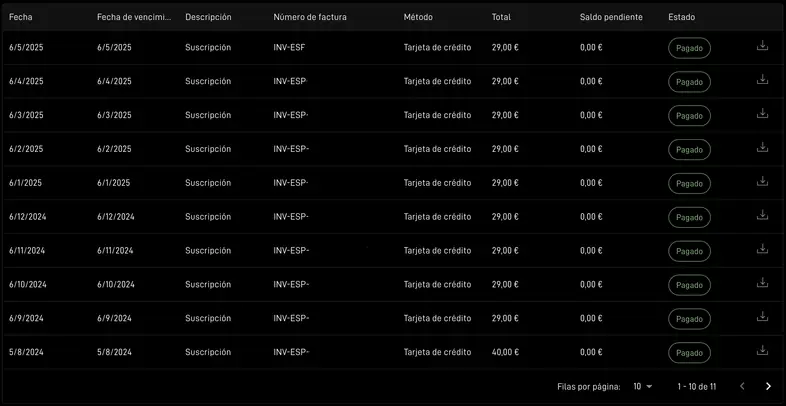Sort by the Fecha column header

tap(21, 17)
